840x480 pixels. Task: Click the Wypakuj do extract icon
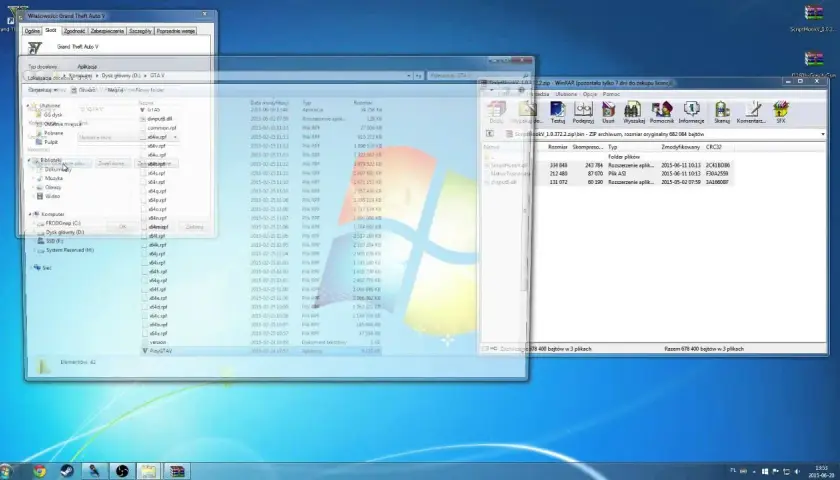tap(527, 112)
